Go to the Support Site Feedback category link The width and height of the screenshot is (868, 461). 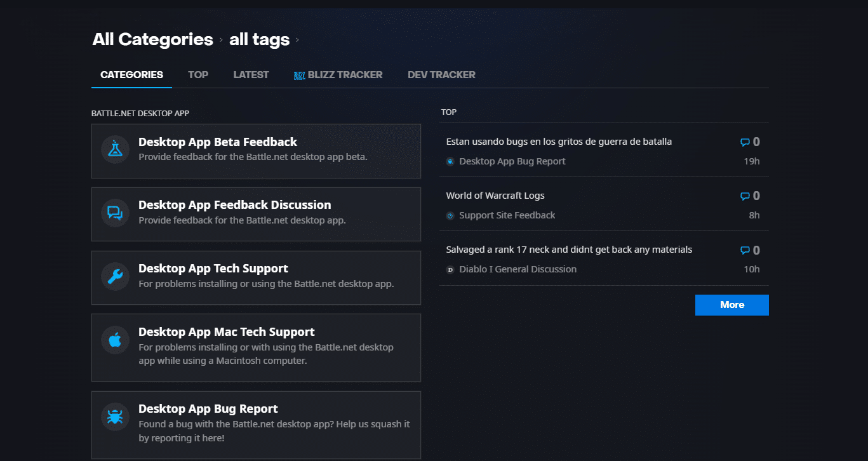click(x=507, y=215)
